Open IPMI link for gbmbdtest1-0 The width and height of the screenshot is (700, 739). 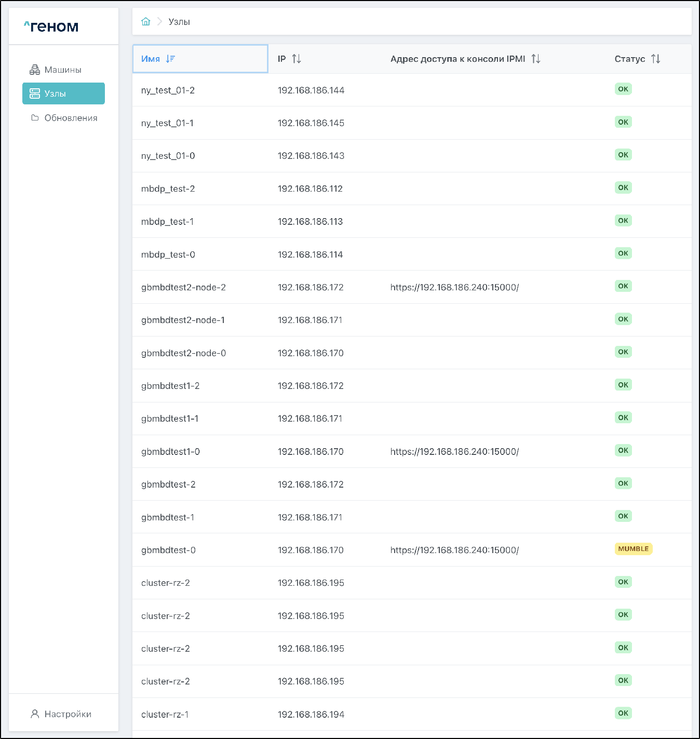(x=454, y=452)
